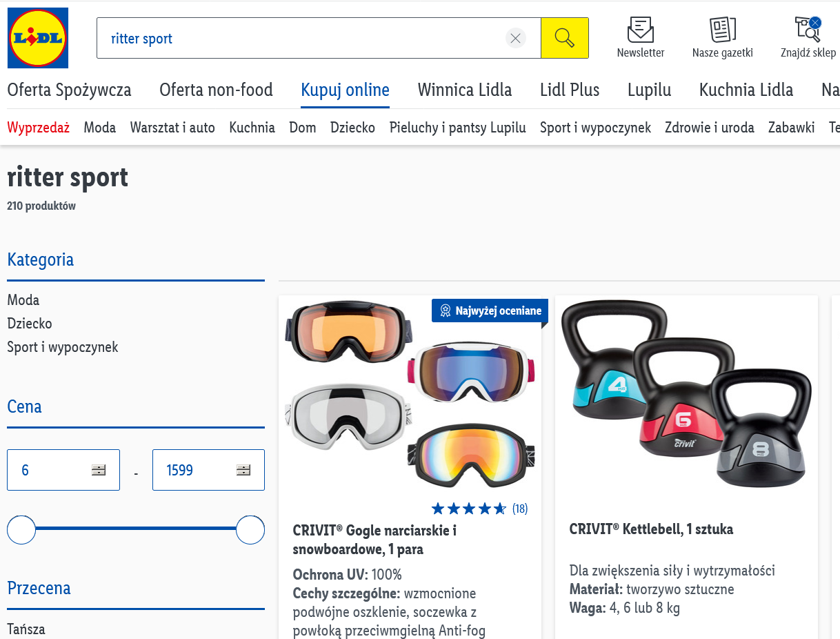The width and height of the screenshot is (840, 639).
Task: Click the price range slider track
Action: [x=136, y=529]
